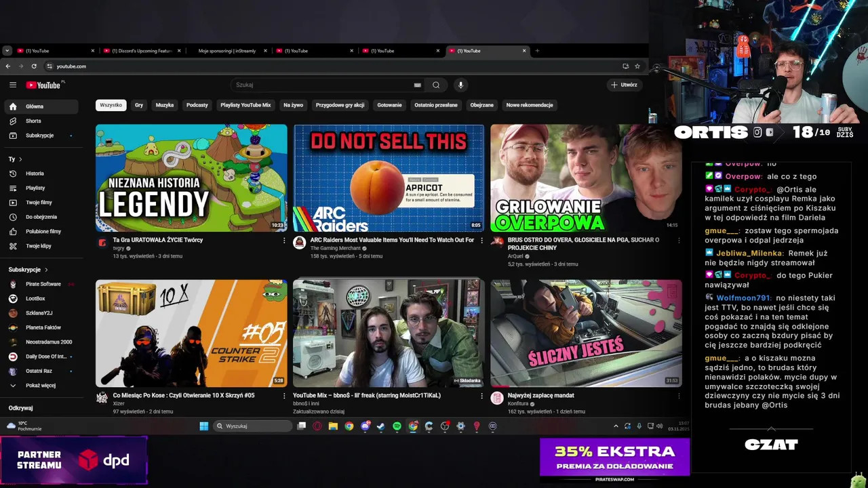Open Playlisty in the sidebar
Image resolution: width=868 pixels, height=488 pixels.
pyautogui.click(x=42, y=188)
